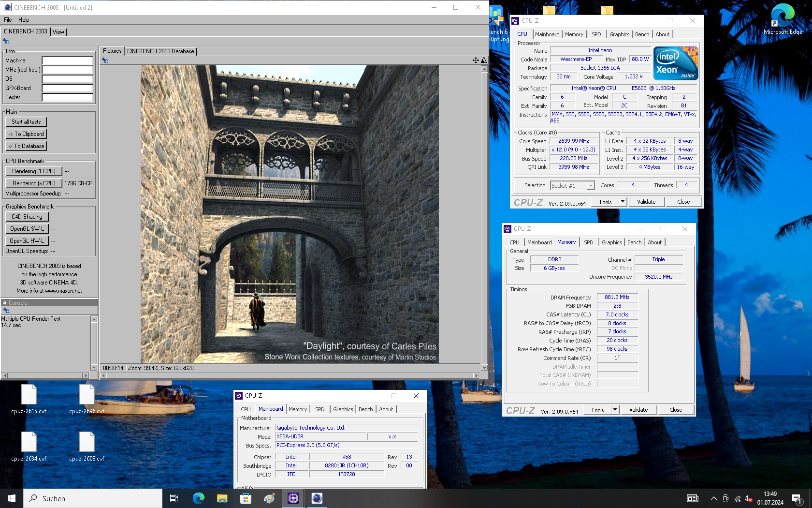Click the Machine input field
The width and height of the screenshot is (812, 508).
click(68, 61)
